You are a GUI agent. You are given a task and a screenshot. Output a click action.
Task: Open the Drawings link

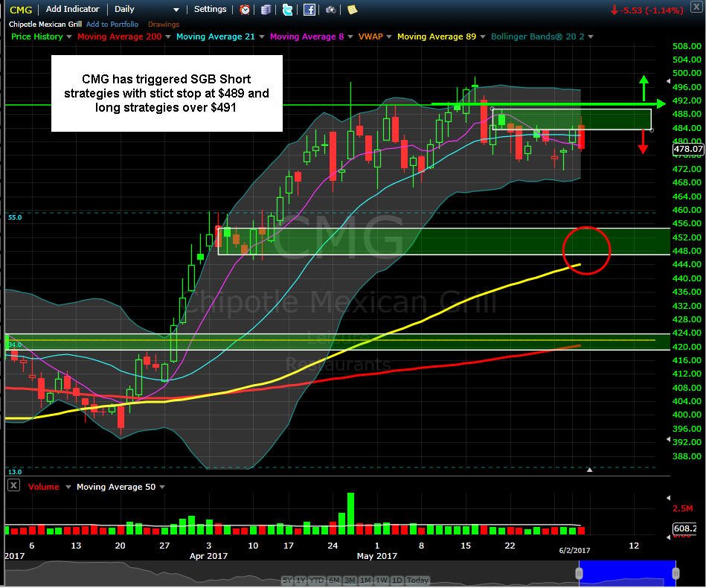pos(164,25)
